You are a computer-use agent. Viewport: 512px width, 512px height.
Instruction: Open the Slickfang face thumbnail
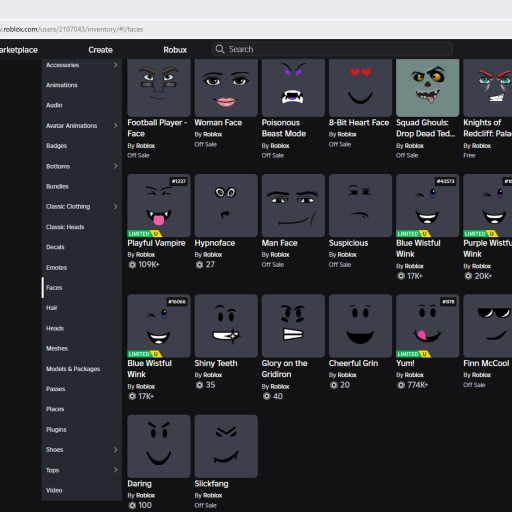click(226, 446)
